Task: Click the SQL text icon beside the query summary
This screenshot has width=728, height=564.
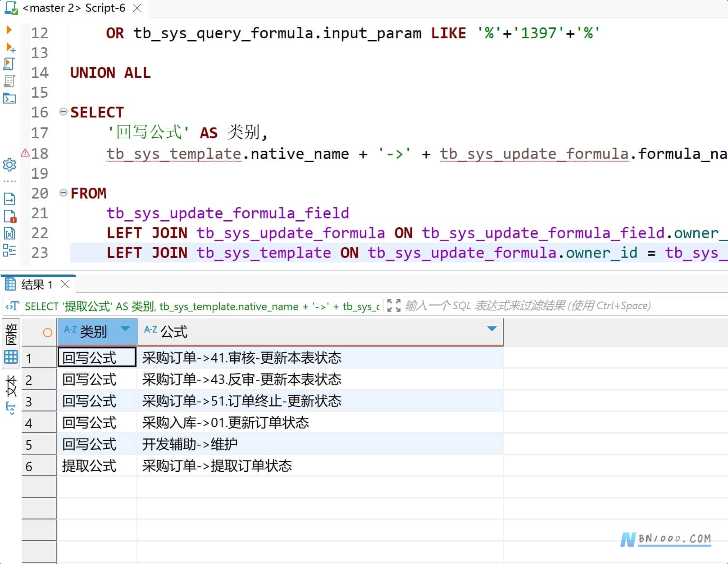Action: click(x=12, y=306)
